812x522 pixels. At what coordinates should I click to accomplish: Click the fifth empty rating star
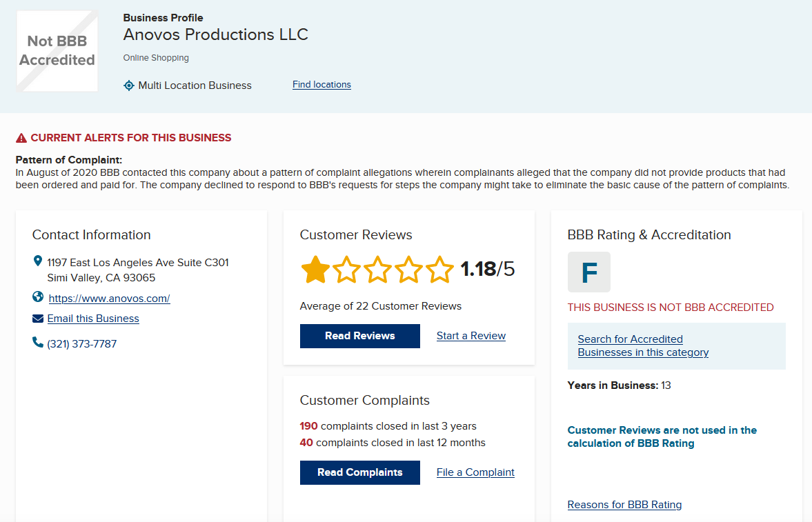tap(439, 270)
